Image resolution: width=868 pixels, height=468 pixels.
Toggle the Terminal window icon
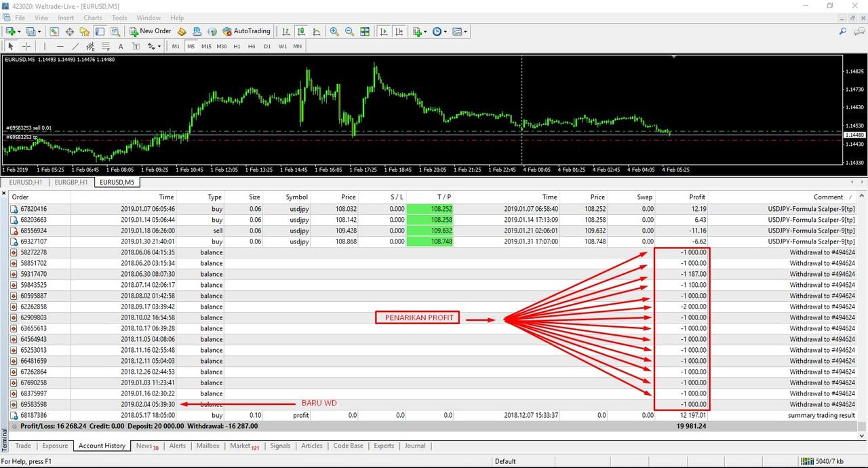click(x=100, y=31)
